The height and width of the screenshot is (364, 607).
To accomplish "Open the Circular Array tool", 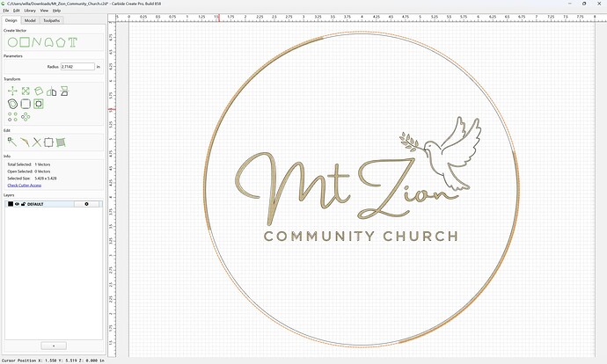I will coord(26,117).
